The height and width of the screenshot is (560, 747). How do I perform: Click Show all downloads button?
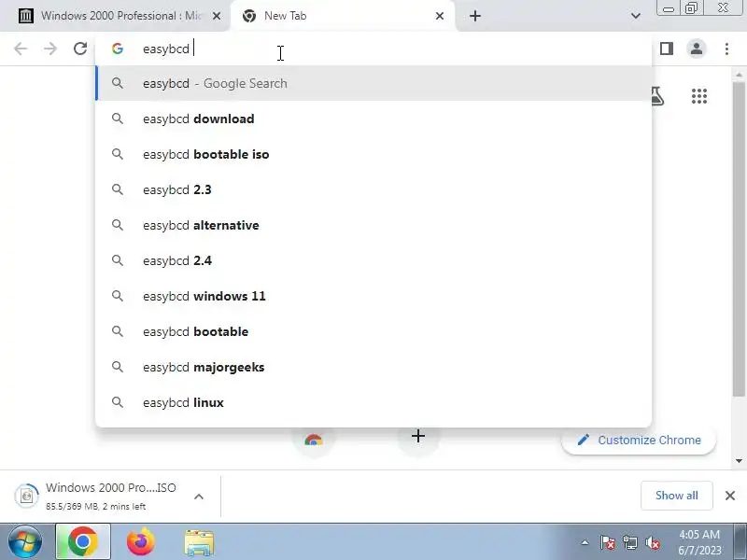676,496
